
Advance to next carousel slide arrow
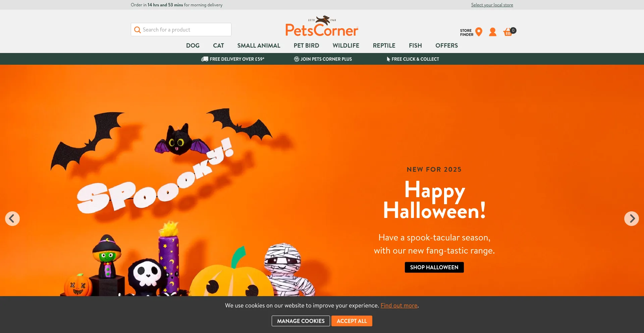[632, 219]
